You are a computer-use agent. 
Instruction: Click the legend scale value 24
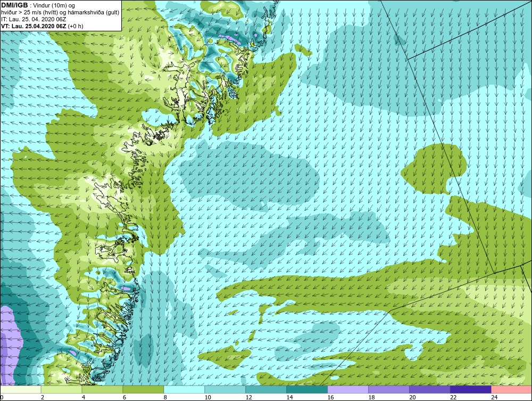(x=494, y=398)
